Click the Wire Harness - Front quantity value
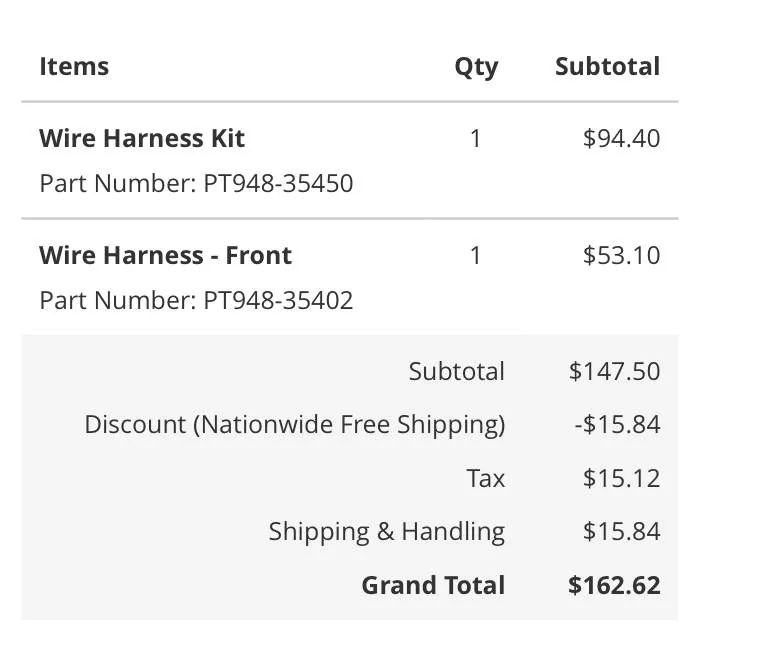 pyautogui.click(x=476, y=256)
